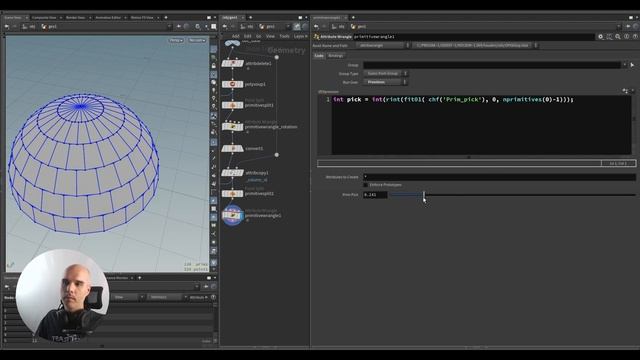Click the lock tool in viewport sidebar
This screenshot has height=360, width=640.
(213, 66)
